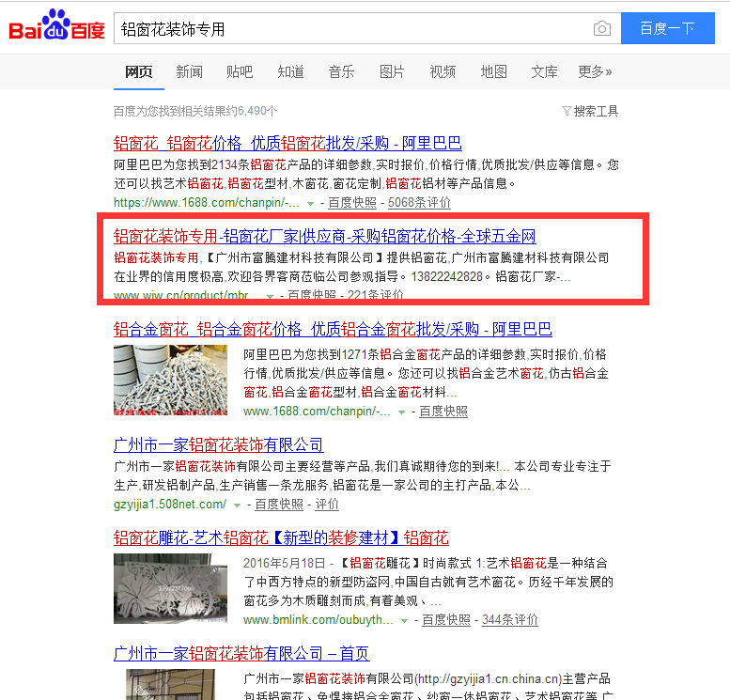Open 百度快照 for the bmlink result
This screenshot has width=730, height=700.
[x=446, y=620]
